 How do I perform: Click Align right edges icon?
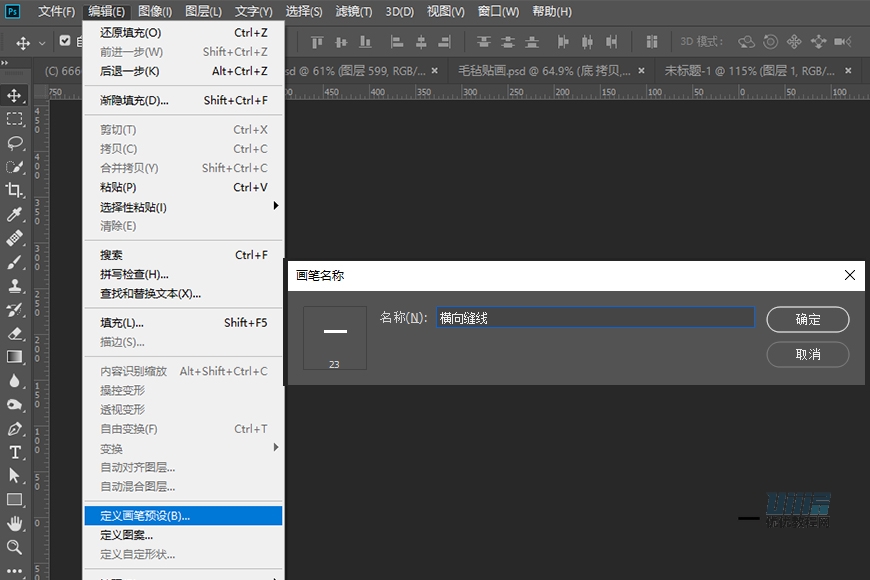tap(444, 42)
